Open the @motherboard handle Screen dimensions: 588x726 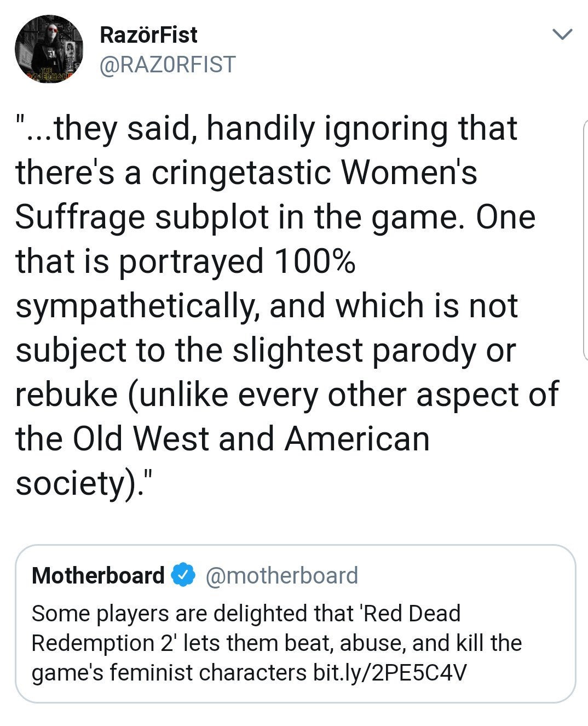point(281,575)
